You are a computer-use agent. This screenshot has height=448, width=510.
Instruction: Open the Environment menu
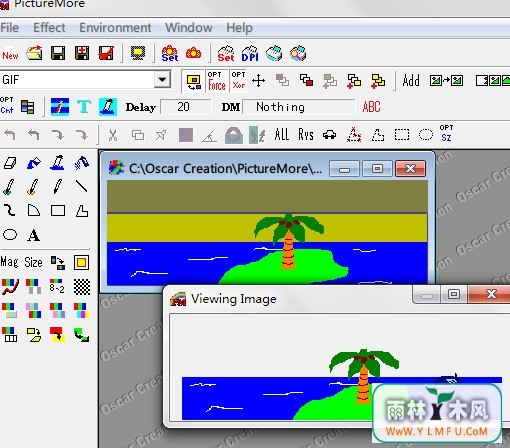[x=115, y=27]
